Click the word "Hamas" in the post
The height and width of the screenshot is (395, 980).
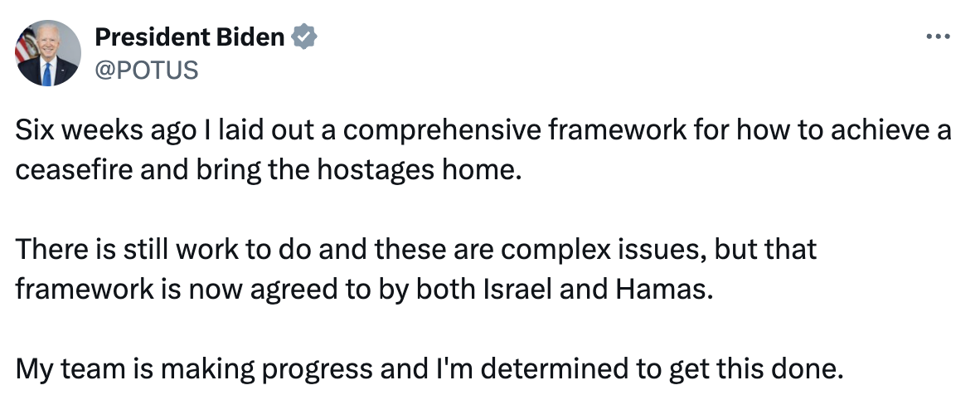pyautogui.click(x=672, y=287)
